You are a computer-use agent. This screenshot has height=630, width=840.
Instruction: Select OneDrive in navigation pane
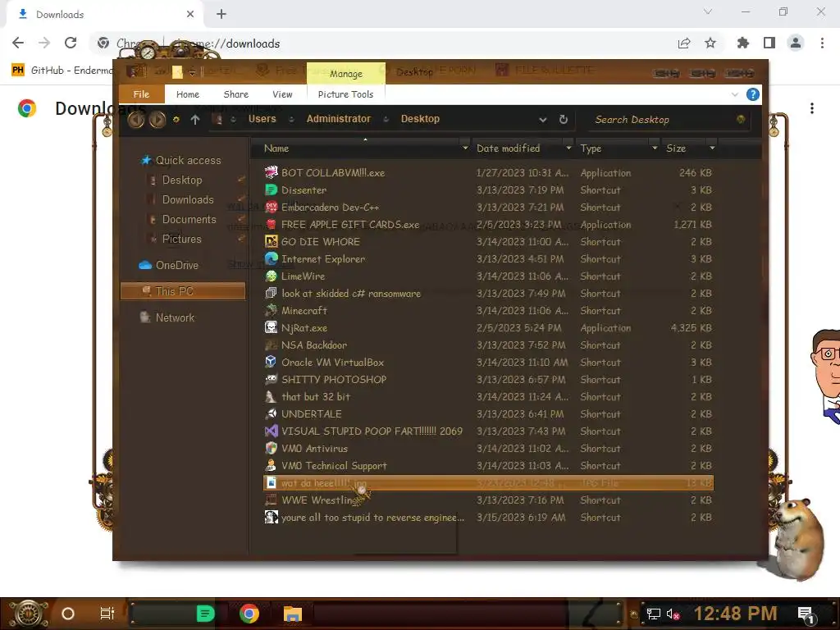point(176,265)
